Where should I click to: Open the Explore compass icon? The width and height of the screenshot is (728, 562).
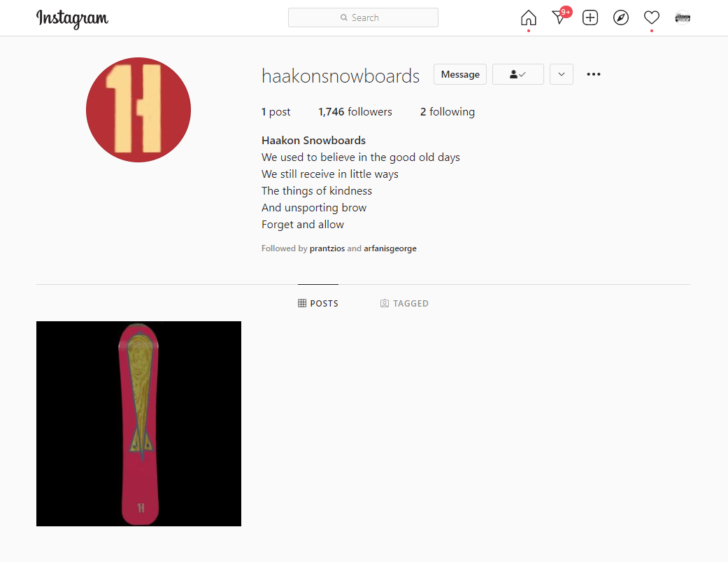point(621,17)
